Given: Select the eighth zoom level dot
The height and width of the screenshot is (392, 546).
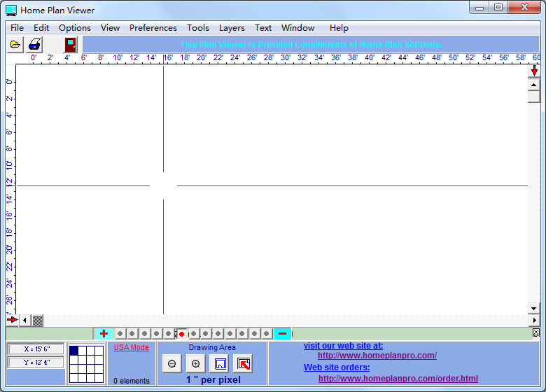Looking at the screenshot, I should [x=206, y=334].
